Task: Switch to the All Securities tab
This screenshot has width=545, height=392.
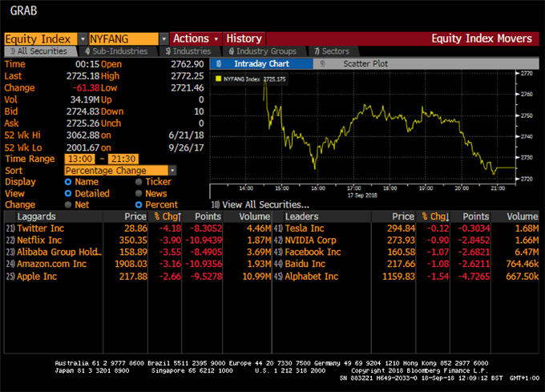Action: click(39, 51)
